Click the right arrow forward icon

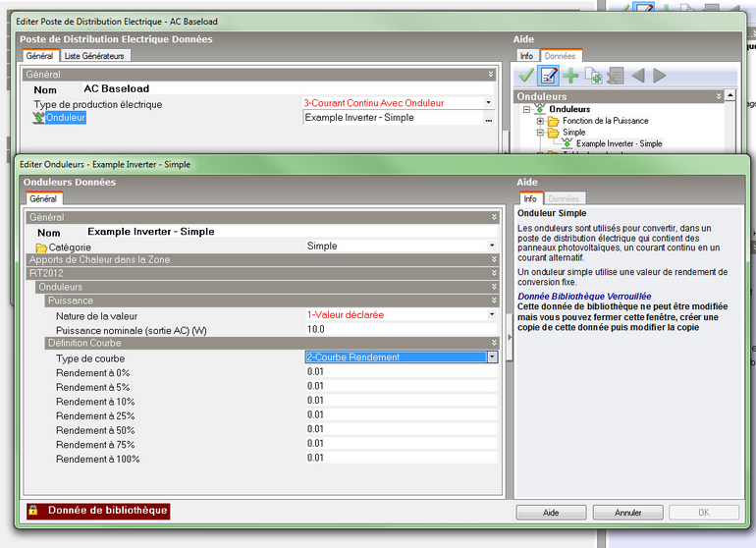pos(659,76)
